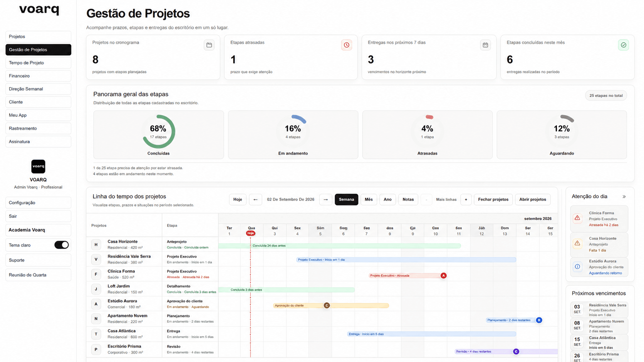Image resolution: width=644 pixels, height=362 pixels.
Task: Click 03 SET Residência Vale Serra deadline
Action: point(599,310)
